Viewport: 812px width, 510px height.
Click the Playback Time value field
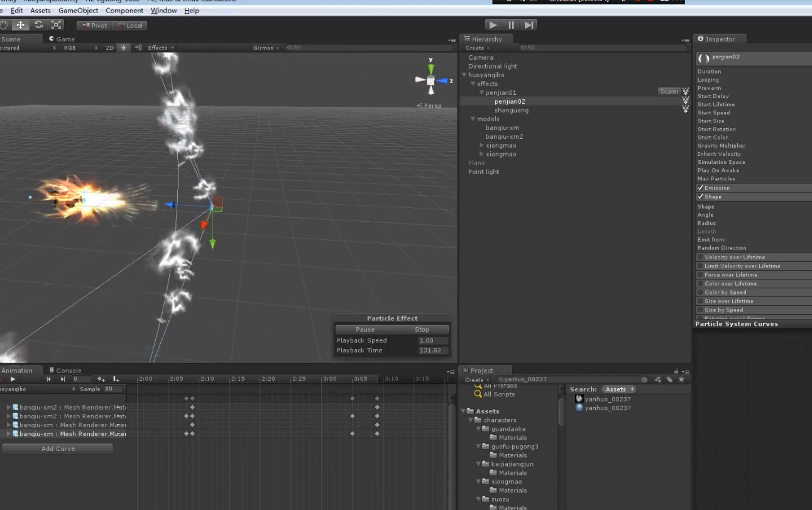[x=433, y=350]
